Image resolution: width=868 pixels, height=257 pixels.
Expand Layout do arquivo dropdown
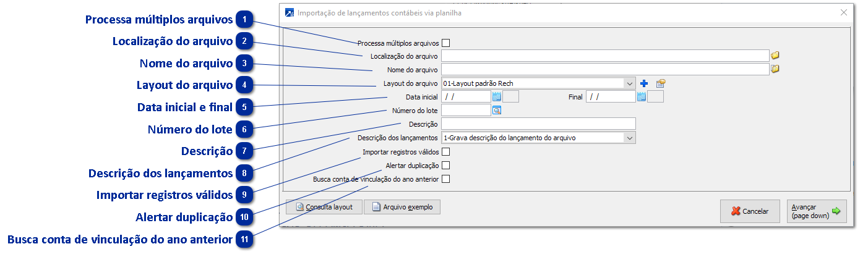[630, 83]
